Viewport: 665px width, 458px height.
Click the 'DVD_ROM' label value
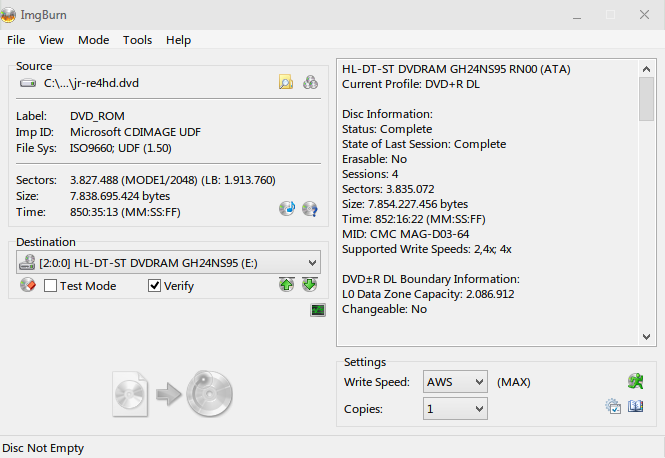[x=98, y=116]
